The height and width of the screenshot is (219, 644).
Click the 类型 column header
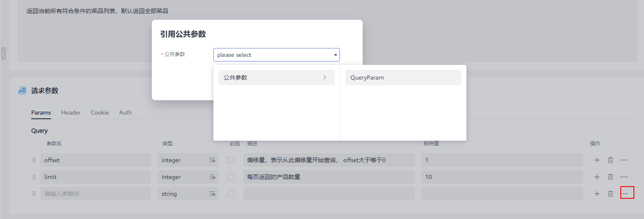pos(167,144)
